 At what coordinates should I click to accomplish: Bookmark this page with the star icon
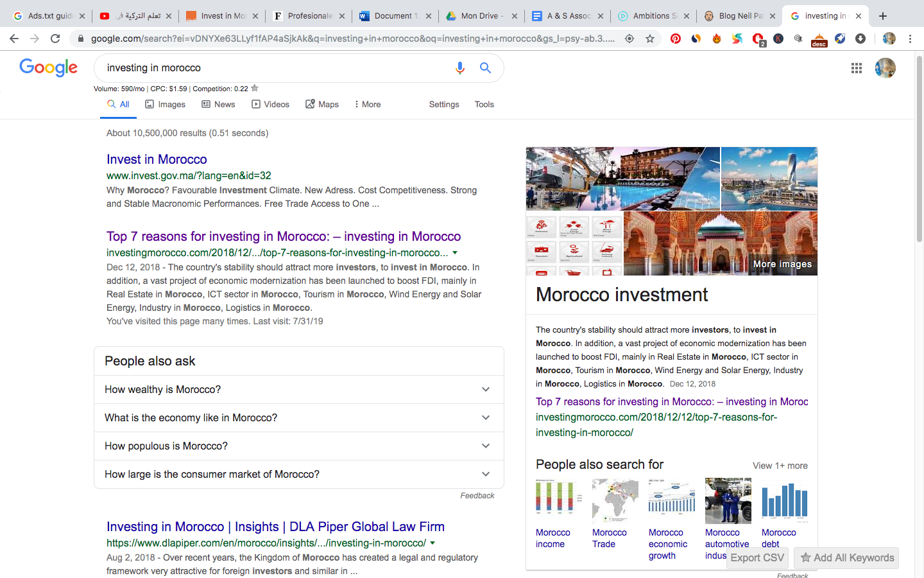click(650, 39)
